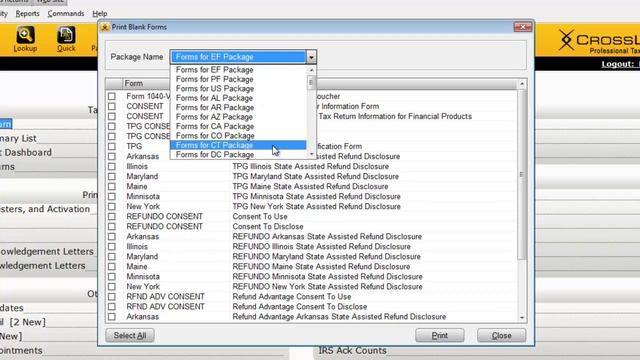Check the TPG Minnisota row checkbox
Viewport: 640px width, 360px height.
(111, 196)
